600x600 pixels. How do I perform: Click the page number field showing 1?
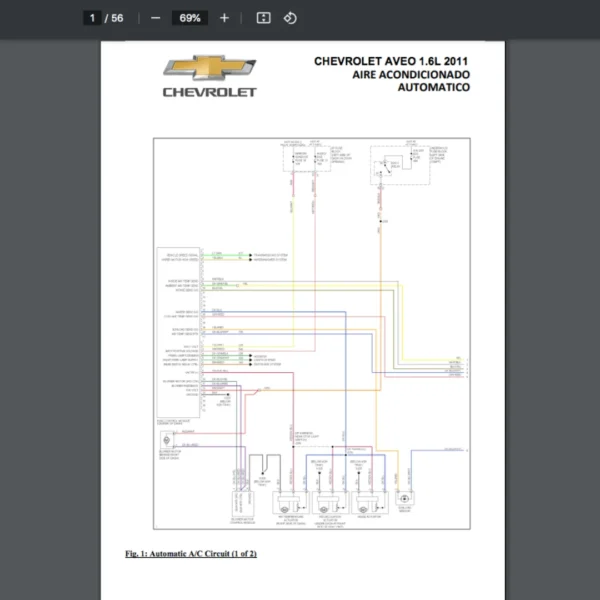click(92, 18)
